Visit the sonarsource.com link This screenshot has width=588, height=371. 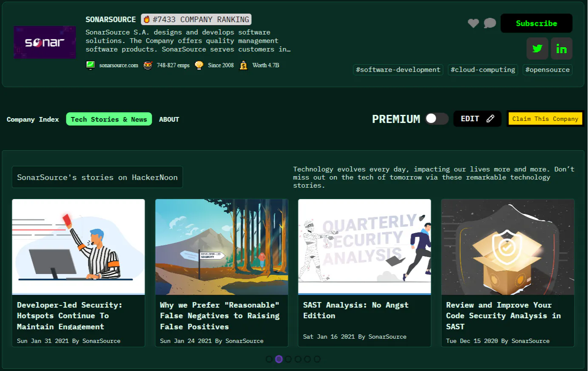tap(119, 65)
